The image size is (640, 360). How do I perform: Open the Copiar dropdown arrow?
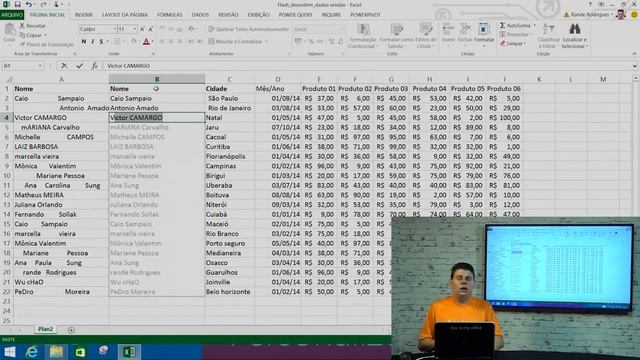(45, 35)
